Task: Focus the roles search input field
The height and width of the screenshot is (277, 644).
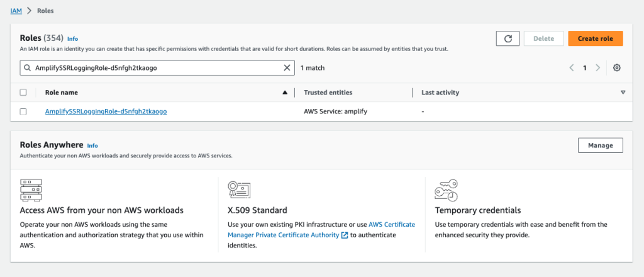Action: [x=157, y=68]
